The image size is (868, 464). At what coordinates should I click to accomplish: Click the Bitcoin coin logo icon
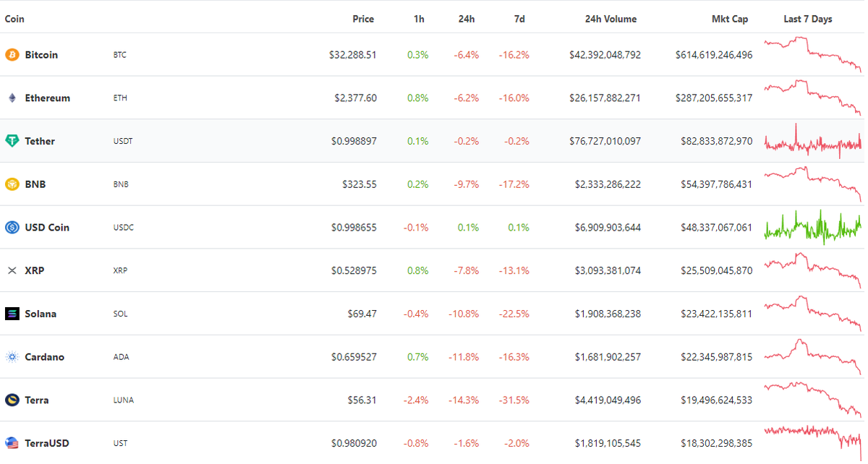pos(12,55)
